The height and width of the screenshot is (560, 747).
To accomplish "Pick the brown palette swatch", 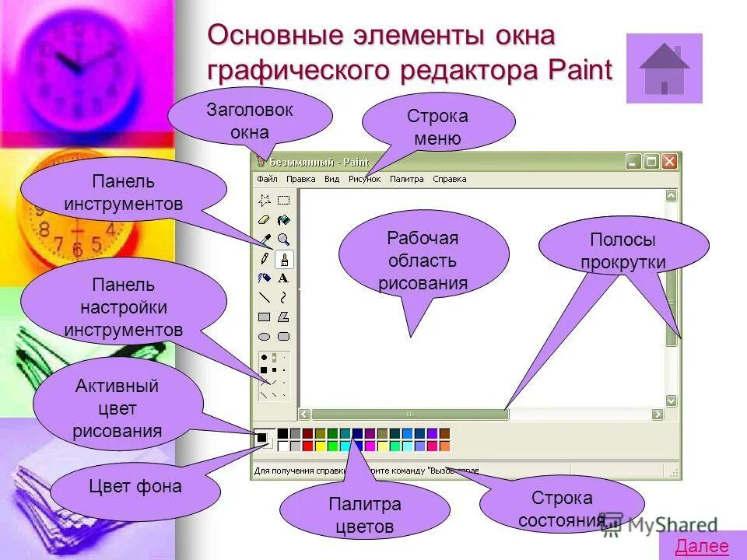I will coord(444,433).
